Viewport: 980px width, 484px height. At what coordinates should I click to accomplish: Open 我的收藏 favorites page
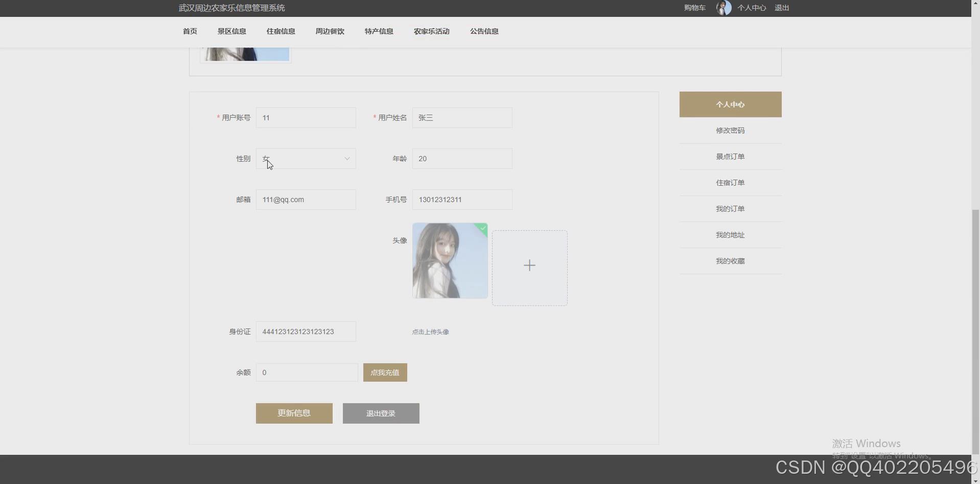pos(730,260)
